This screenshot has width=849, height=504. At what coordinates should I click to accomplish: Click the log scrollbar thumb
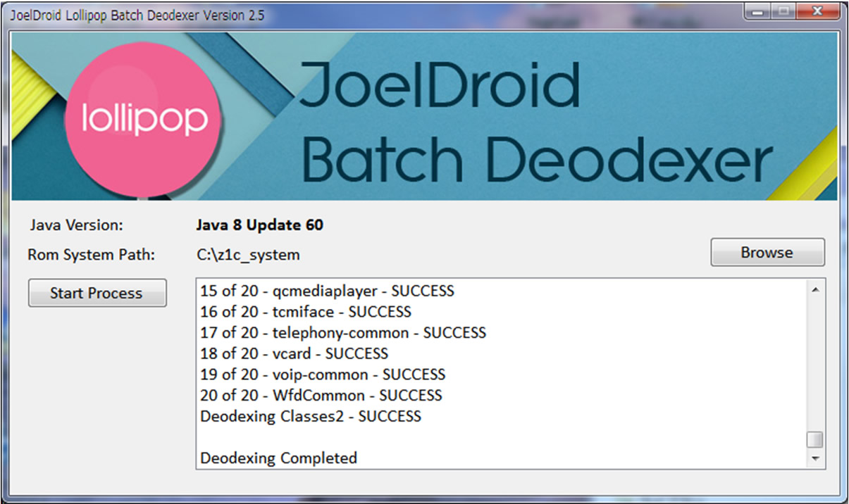[x=815, y=439]
